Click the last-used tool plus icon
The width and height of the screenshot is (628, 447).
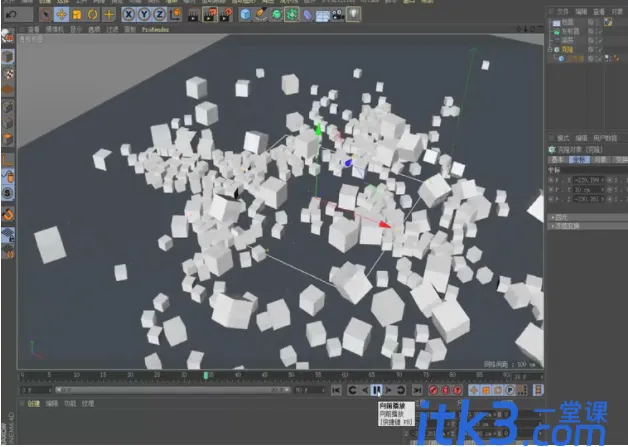(x=109, y=15)
